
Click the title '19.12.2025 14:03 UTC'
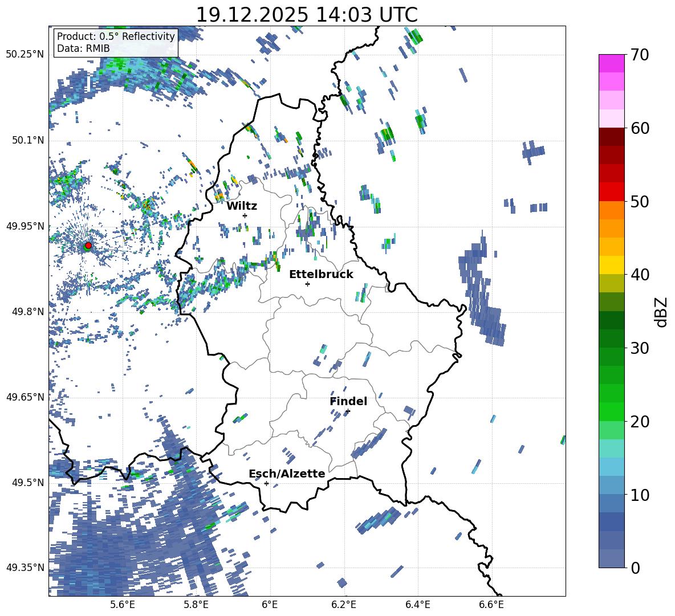307,15
